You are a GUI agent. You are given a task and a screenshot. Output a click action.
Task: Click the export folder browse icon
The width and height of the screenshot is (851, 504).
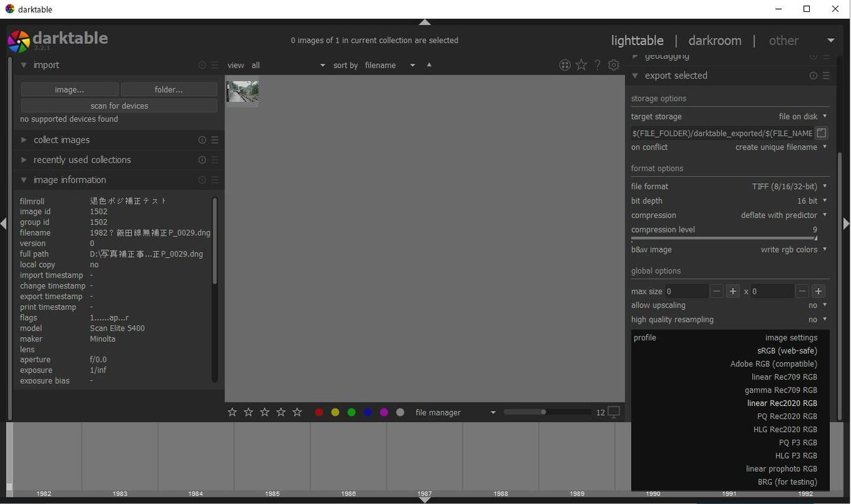pos(822,133)
